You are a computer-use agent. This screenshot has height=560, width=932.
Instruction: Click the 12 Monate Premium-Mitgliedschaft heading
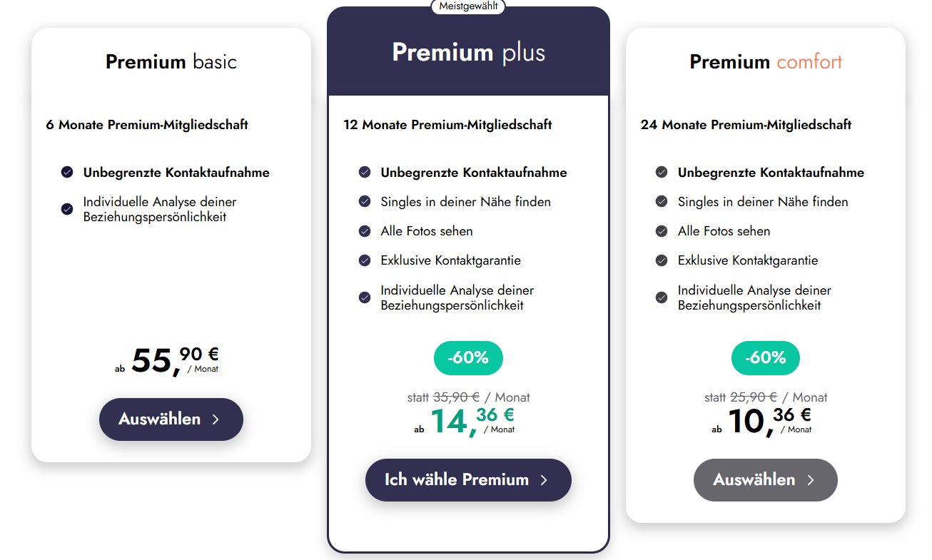[447, 125]
